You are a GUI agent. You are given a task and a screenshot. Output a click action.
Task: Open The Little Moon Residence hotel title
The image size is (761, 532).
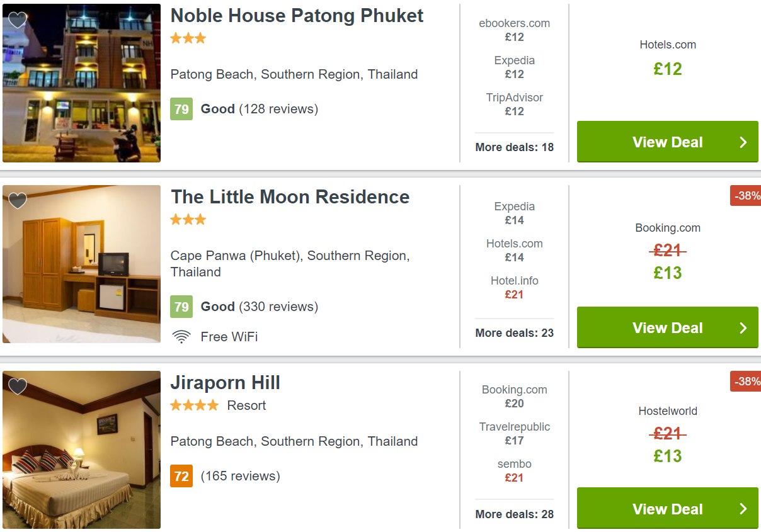pos(290,197)
